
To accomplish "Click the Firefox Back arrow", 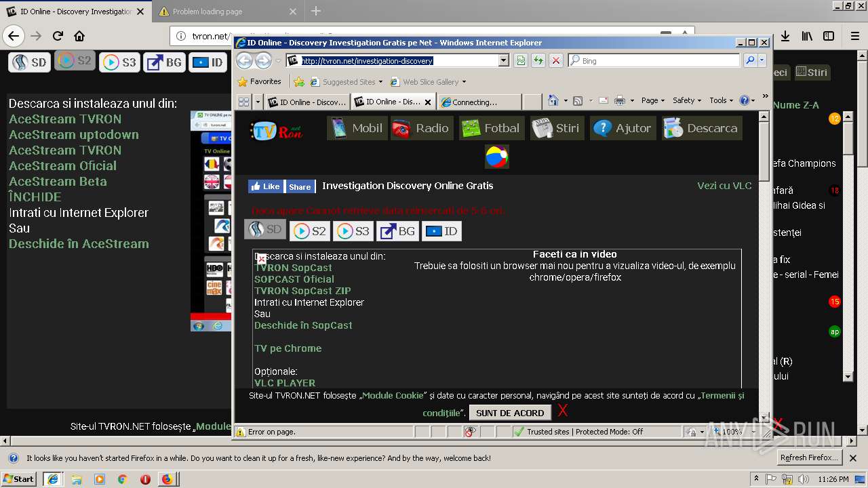I will point(14,36).
